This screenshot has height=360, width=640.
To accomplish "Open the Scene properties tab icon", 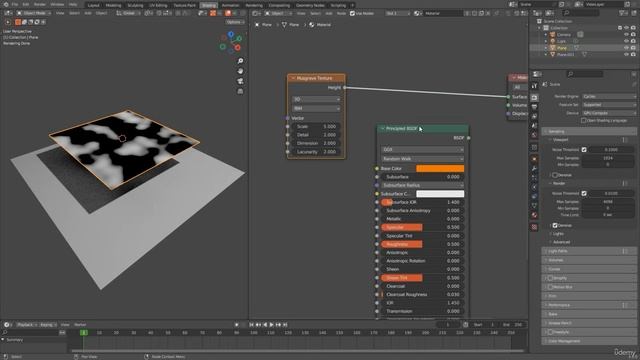I will coord(535,126).
